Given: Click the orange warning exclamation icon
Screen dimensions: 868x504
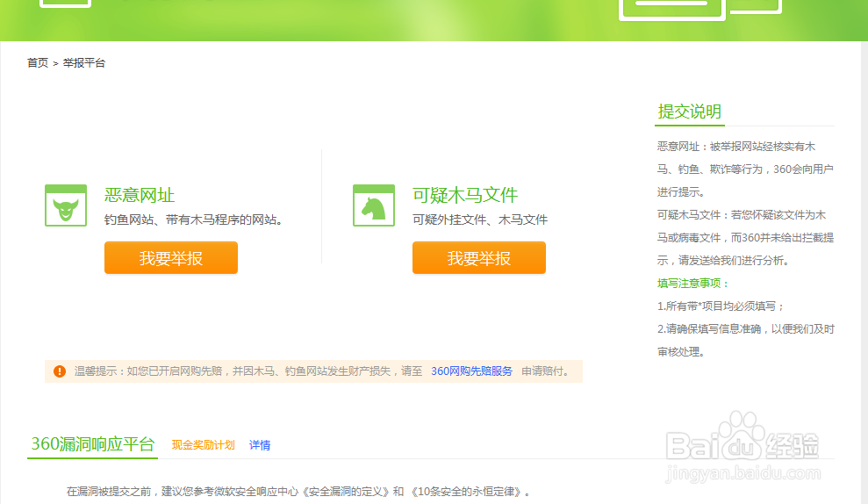Looking at the screenshot, I should click(60, 371).
